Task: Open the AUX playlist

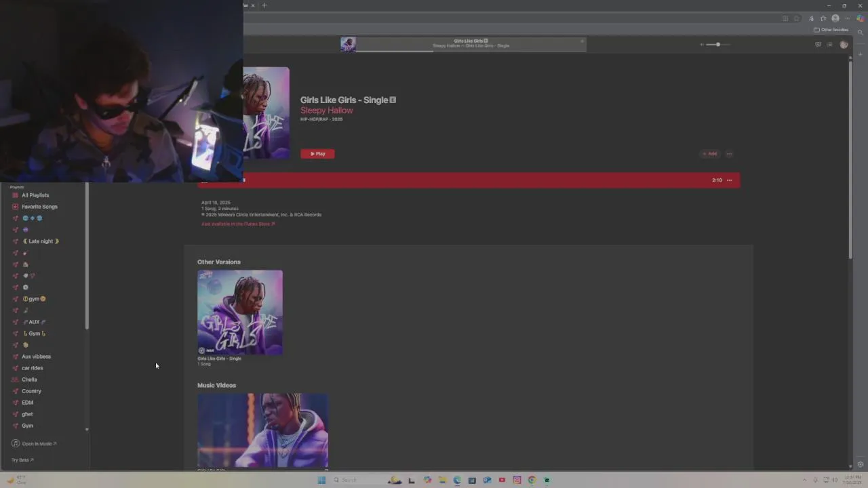Action: [x=35, y=322]
